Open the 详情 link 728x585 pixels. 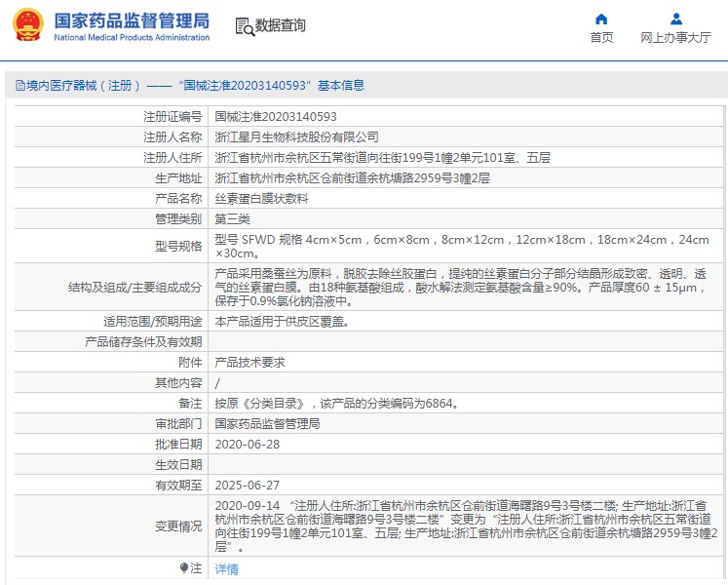[x=226, y=568]
